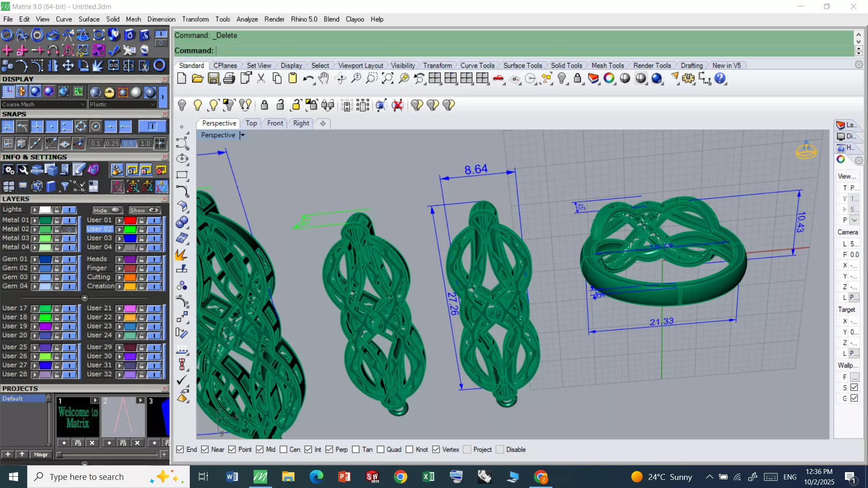Image resolution: width=868 pixels, height=488 pixels.
Task: Expand the Heads layer arrow
Action: (x=119, y=259)
